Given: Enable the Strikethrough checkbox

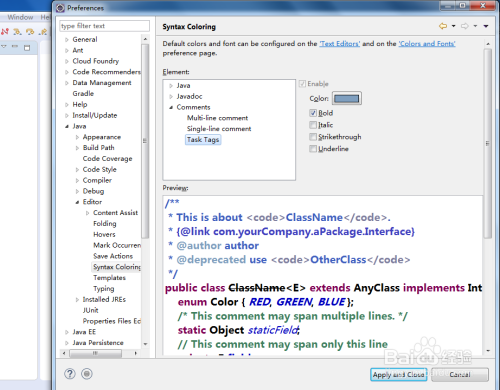Looking at the screenshot, I should coord(313,137).
